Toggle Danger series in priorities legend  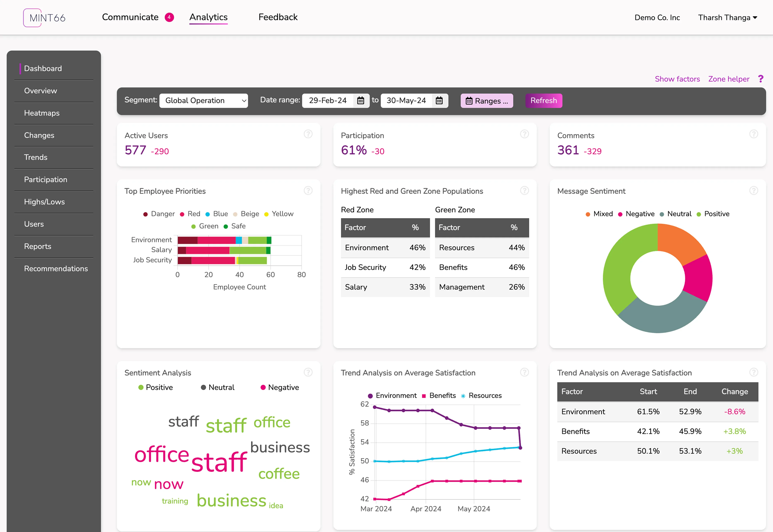(159, 214)
